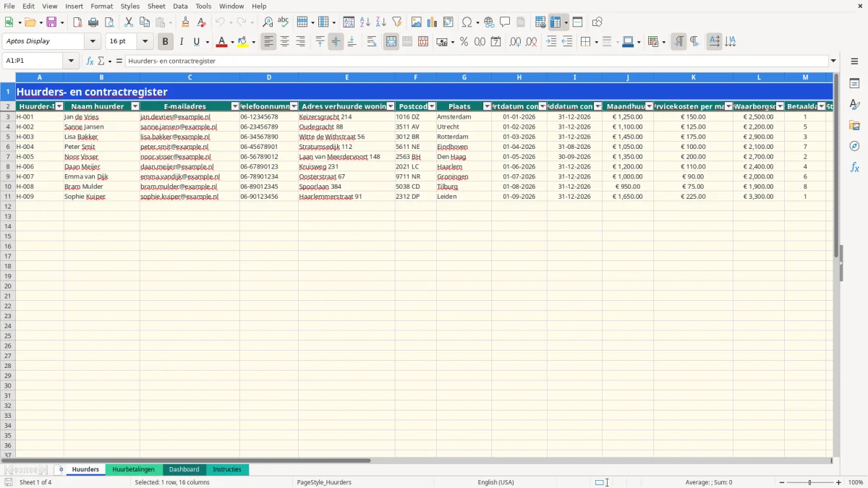Open filter dropdown for Plaats column
Screen dimensions: 868x488
[487, 106]
